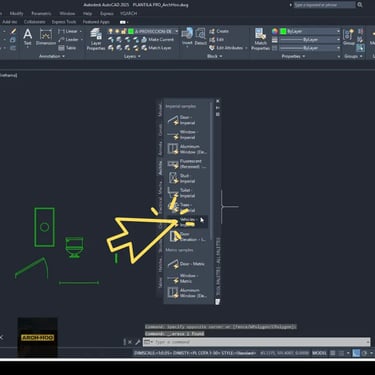Click Edit Attributes in Block panel
Viewport: 375px width, 375px height.
(226, 48)
